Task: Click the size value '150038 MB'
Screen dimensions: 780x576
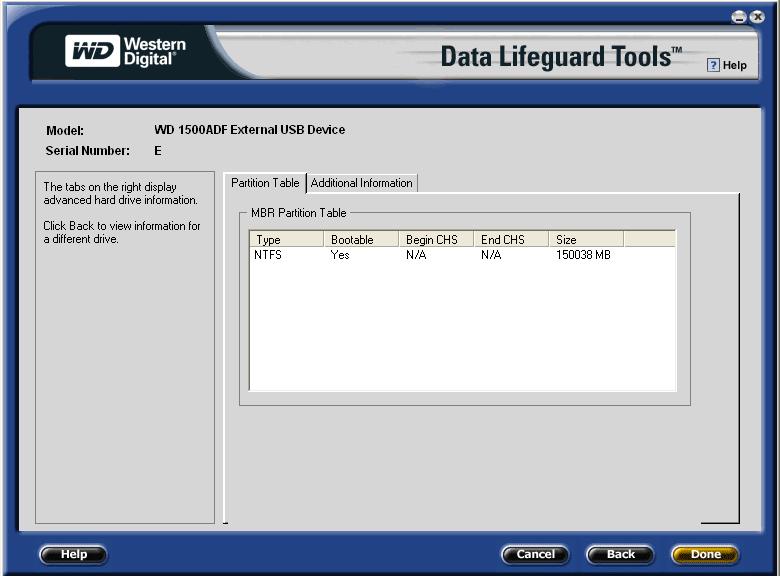Action: [x=583, y=255]
